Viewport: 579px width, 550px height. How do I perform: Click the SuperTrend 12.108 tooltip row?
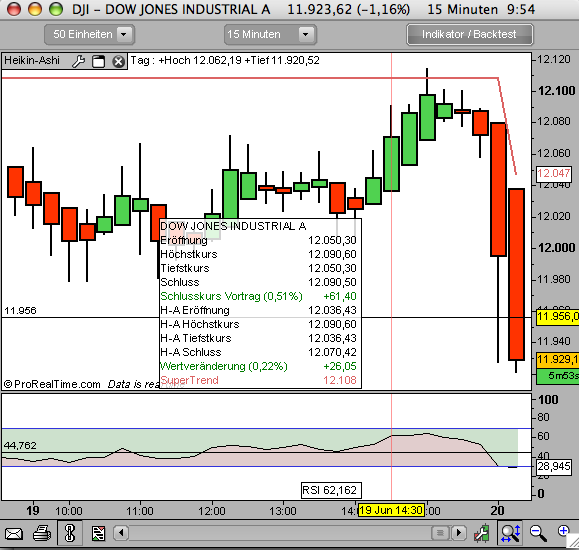coord(258,380)
